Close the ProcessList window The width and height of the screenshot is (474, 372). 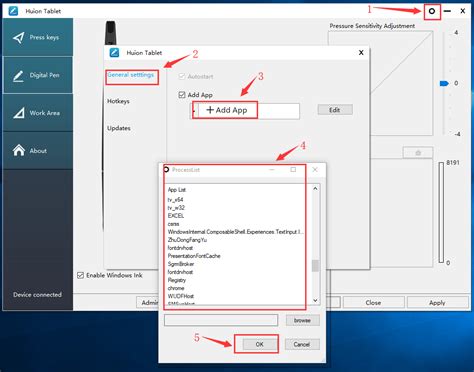pos(315,170)
